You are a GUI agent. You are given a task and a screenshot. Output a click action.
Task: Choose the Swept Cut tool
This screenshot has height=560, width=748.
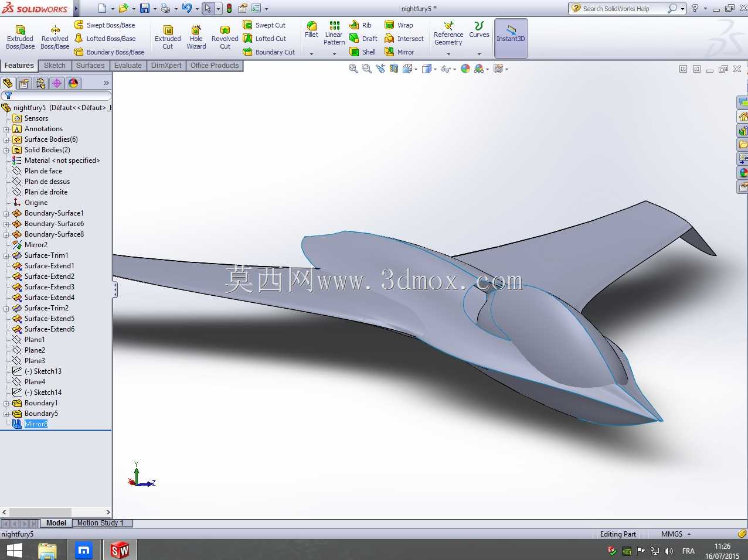click(264, 25)
